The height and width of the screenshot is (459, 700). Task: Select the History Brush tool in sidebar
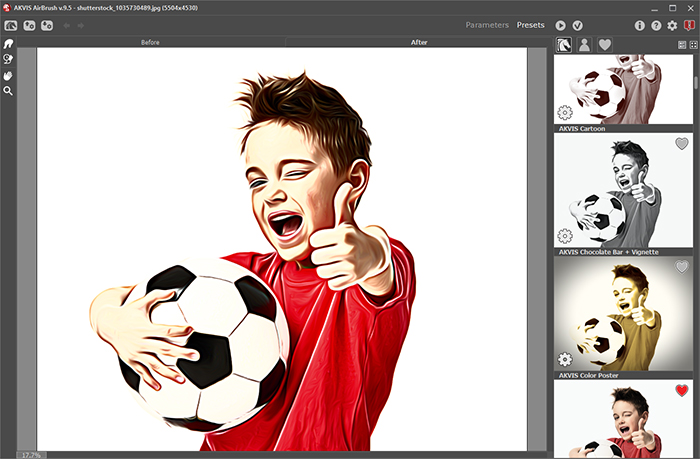(9, 60)
